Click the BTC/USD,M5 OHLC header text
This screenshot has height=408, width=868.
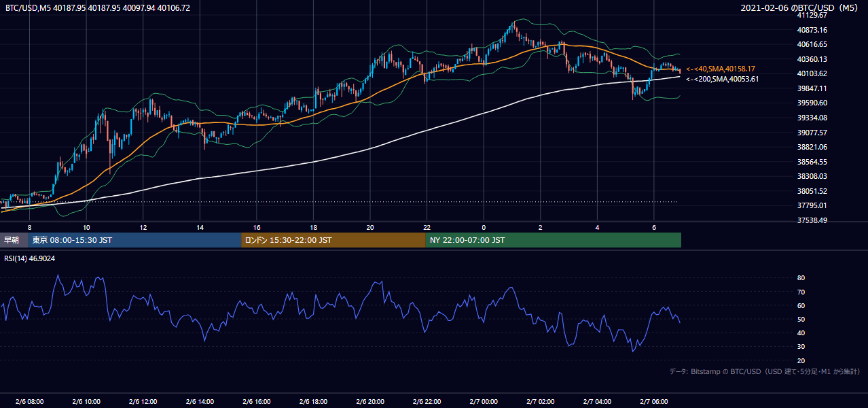pos(98,8)
